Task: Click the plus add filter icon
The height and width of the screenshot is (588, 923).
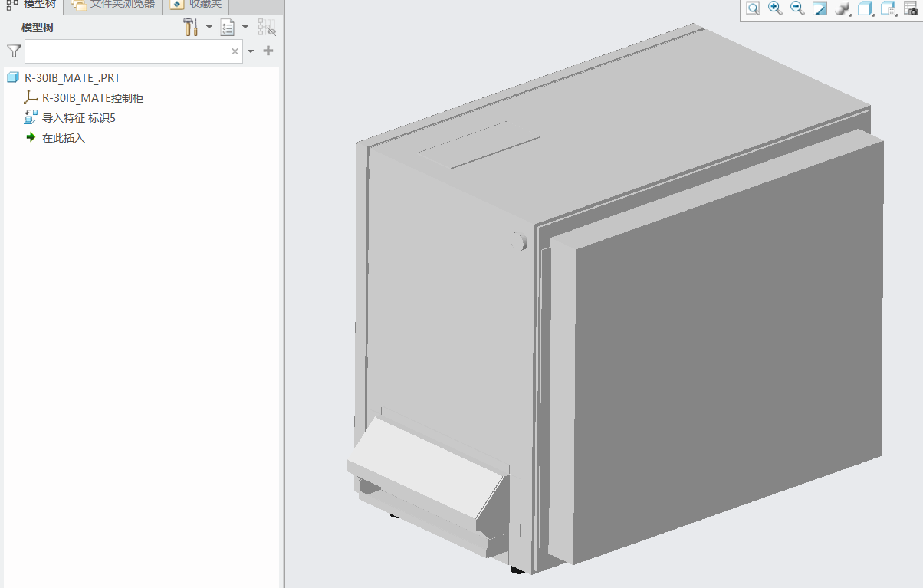Action: coord(268,51)
